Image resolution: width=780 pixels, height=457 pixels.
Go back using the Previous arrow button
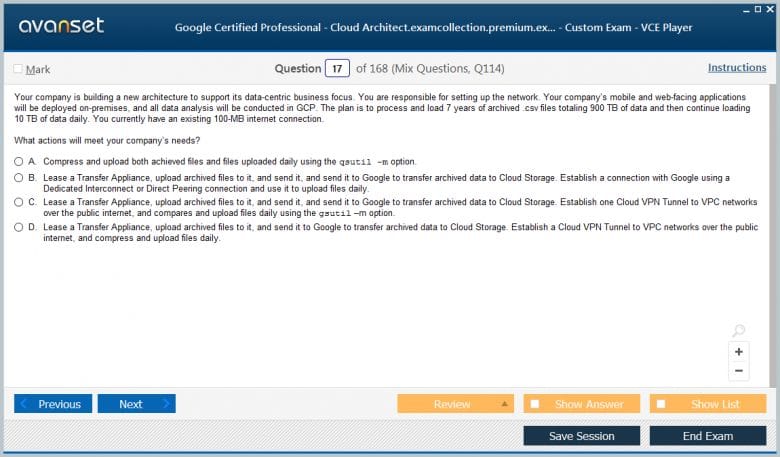point(53,404)
